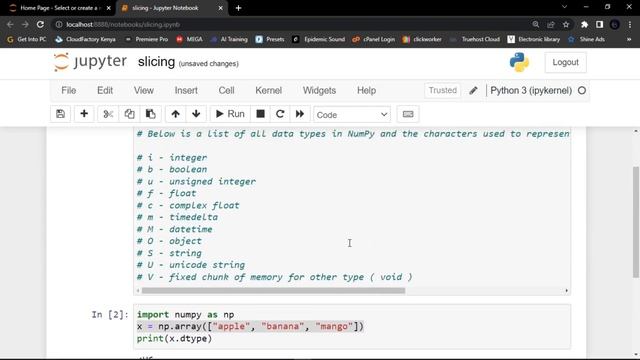Switch to Home Page browser tab
Viewport: 640px width, 360px height.
click(60, 8)
